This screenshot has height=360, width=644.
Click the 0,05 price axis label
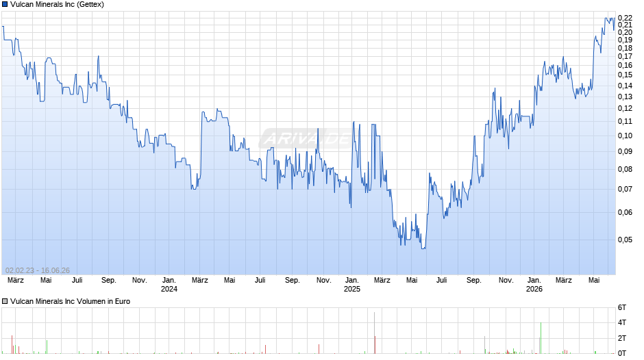pyautogui.click(x=625, y=240)
